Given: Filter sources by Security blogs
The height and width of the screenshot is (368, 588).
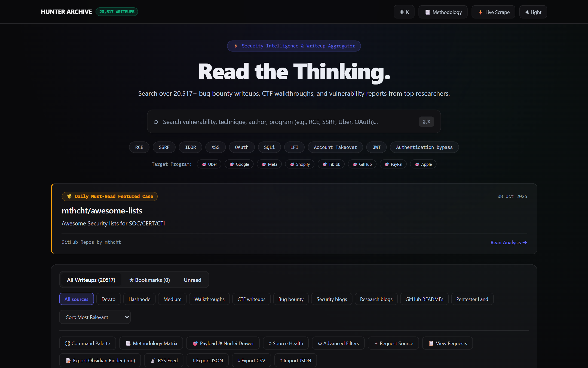Looking at the screenshot, I should [332, 299].
